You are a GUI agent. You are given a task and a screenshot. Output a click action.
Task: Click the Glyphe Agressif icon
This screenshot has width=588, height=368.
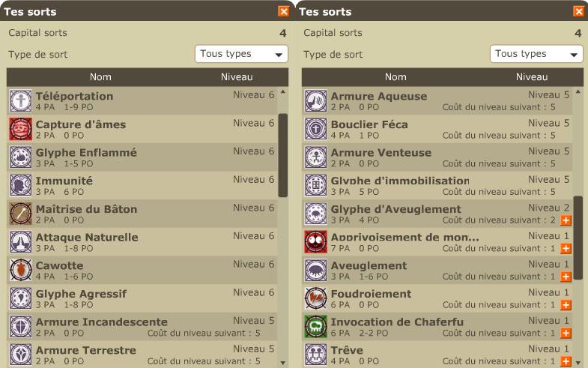(x=21, y=298)
